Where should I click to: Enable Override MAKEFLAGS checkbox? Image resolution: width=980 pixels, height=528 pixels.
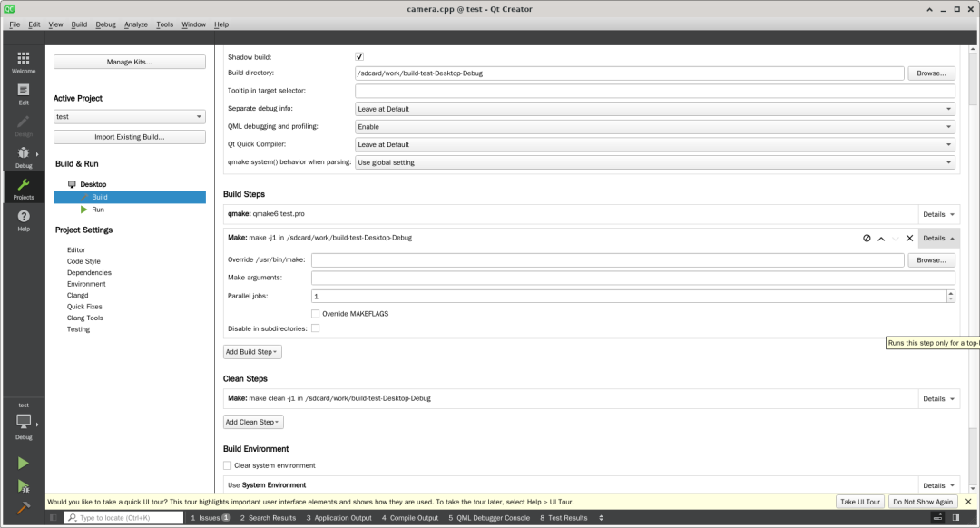point(316,314)
